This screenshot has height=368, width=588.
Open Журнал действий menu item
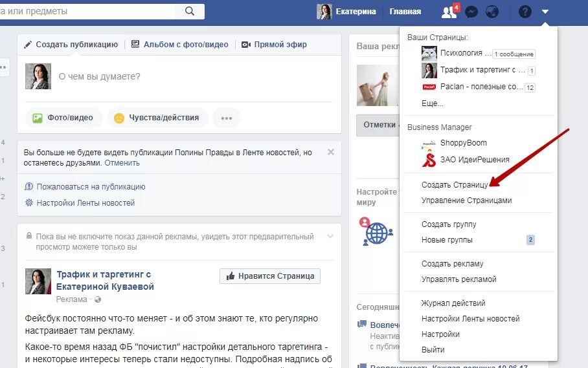coord(453,303)
